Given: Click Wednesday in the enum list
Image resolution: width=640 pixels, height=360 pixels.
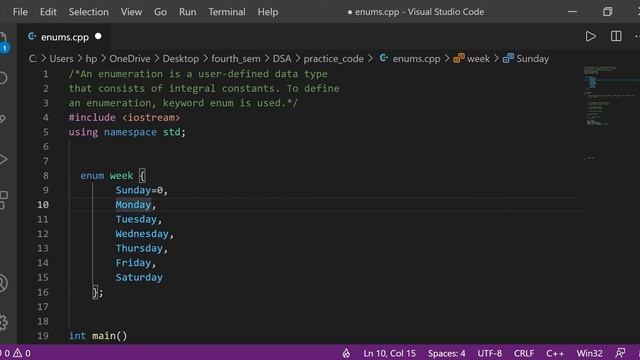Looking at the screenshot, I should pos(142,234).
